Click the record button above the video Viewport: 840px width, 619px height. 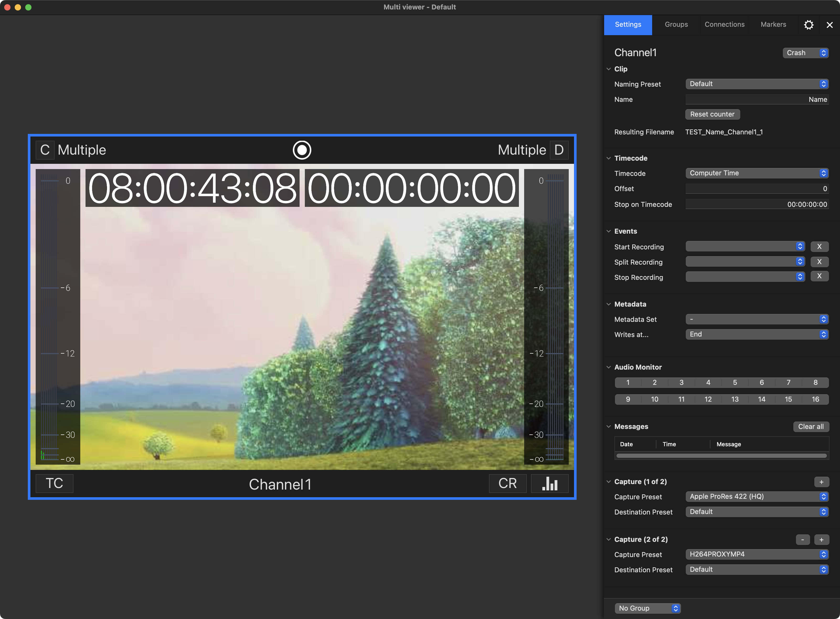[302, 150]
